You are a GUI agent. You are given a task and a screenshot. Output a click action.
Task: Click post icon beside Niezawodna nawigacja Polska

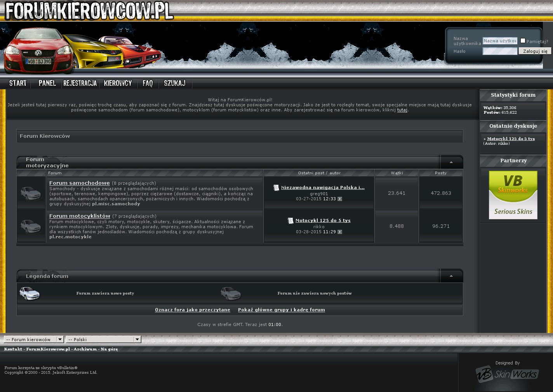(276, 188)
